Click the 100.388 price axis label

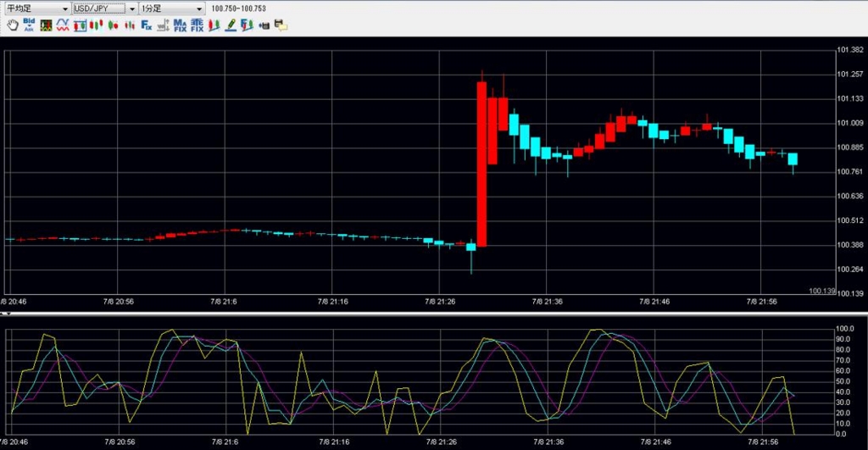point(849,245)
